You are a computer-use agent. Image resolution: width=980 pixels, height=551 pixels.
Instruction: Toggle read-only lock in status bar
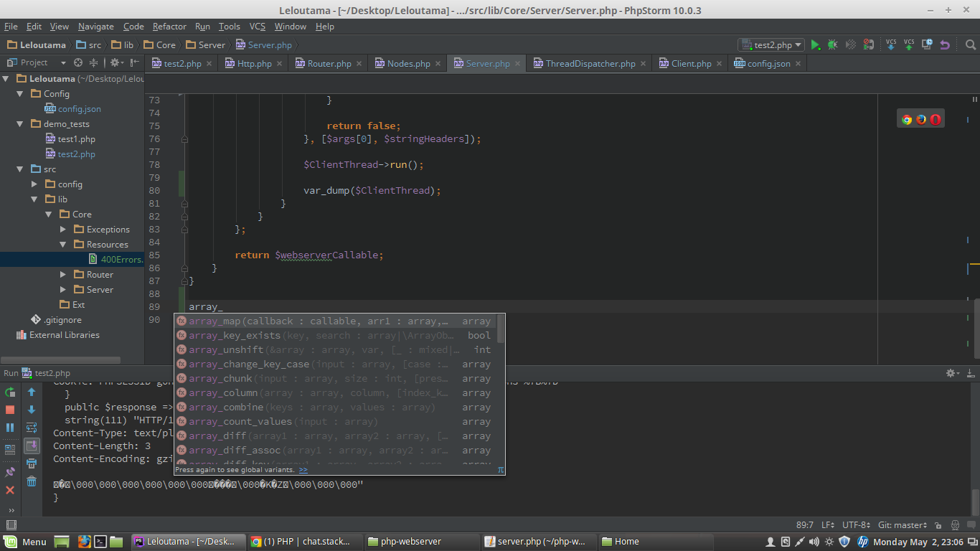(938, 525)
